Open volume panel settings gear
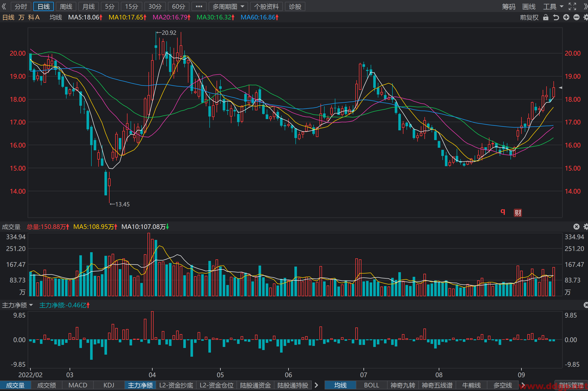The image size is (588, 391). [x=585, y=227]
